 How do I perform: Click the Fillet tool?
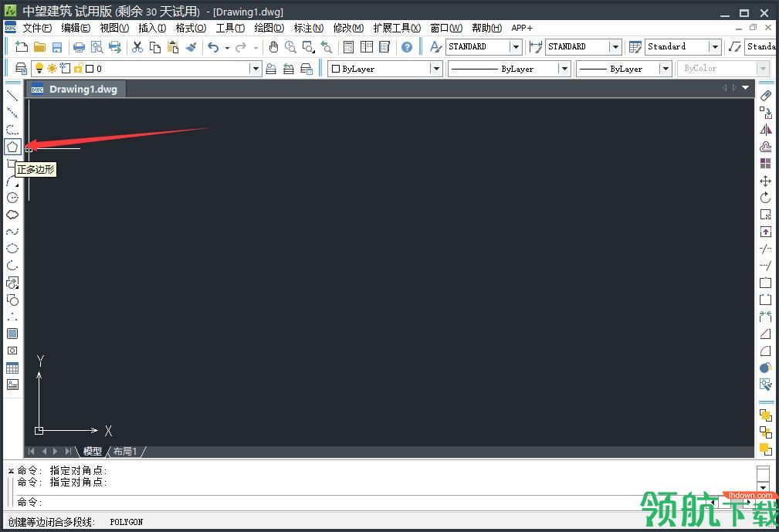pos(766,351)
